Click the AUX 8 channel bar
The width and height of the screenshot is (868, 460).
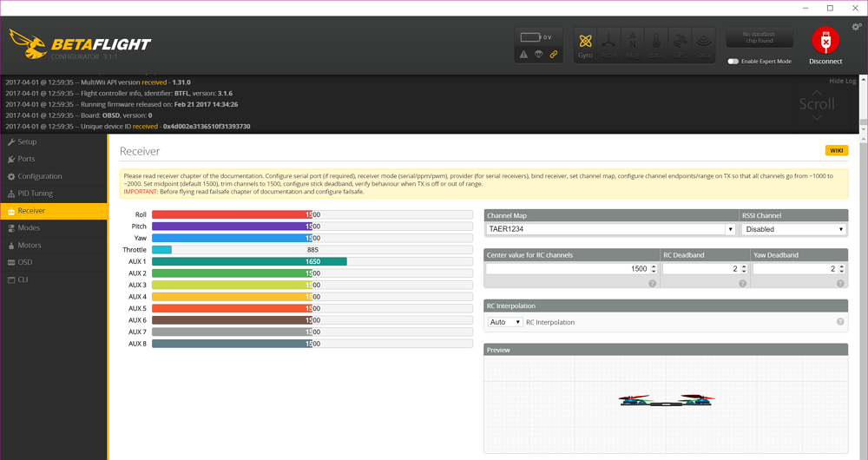(x=312, y=344)
